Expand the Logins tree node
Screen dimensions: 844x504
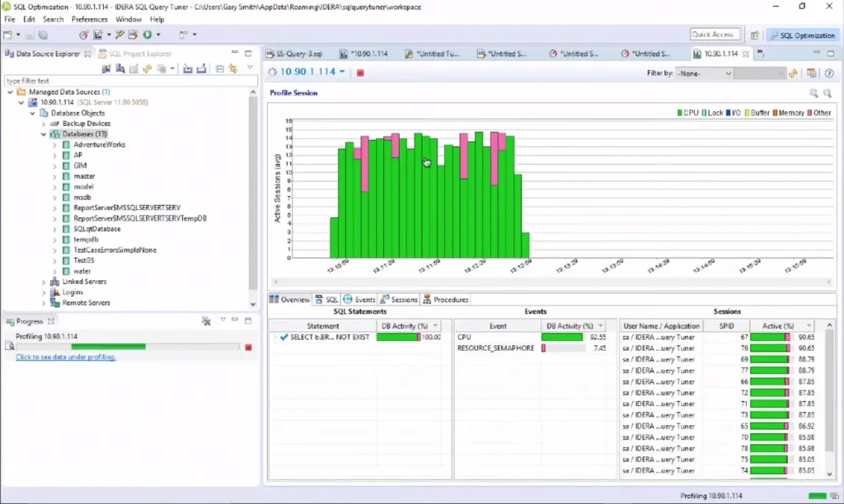[44, 292]
